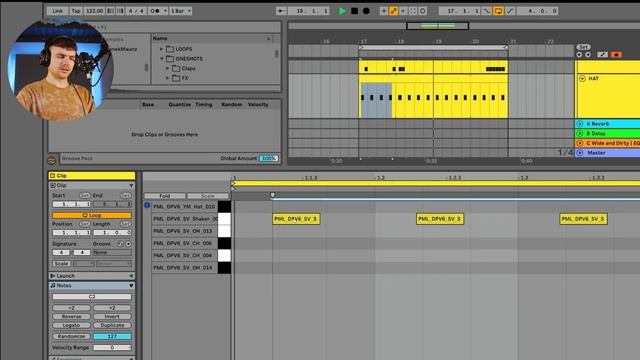Viewport: 640px width, 360px height.
Task: Click Re-enable Automation icon
Action: pos(403,11)
